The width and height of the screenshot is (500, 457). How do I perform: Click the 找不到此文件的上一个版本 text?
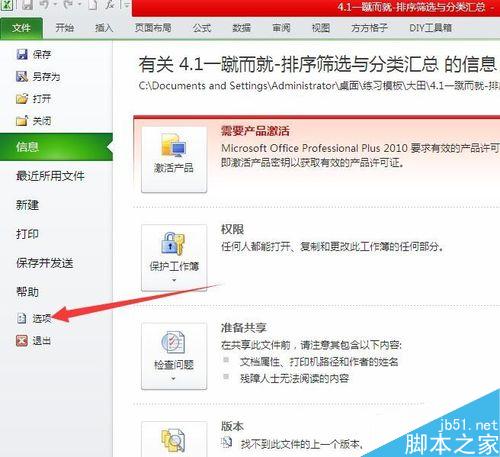pos(302,444)
